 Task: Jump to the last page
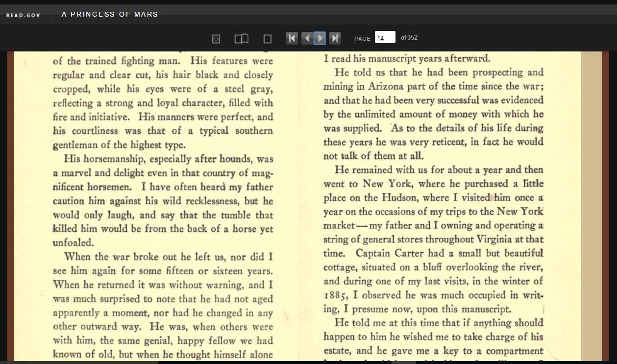tap(335, 38)
